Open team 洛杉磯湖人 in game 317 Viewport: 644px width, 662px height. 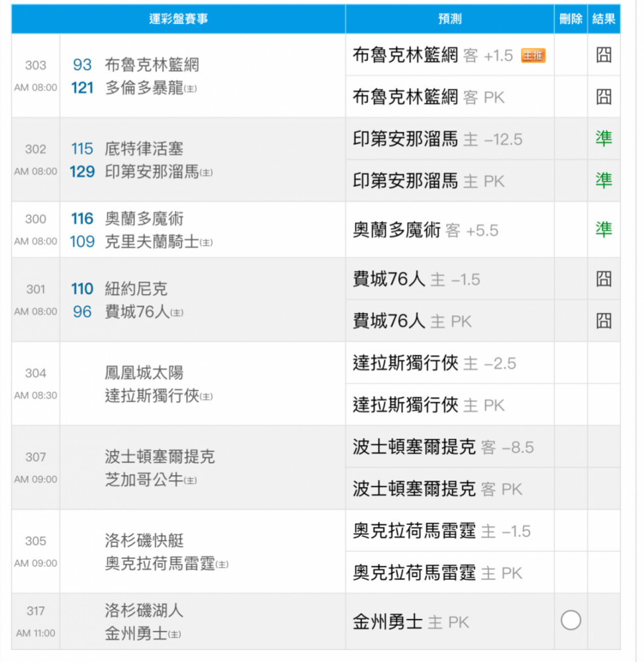click(144, 611)
